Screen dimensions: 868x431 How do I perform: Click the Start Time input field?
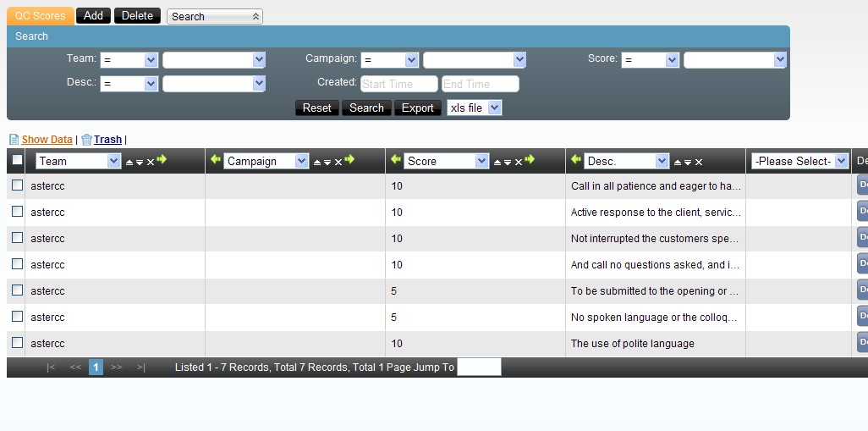click(x=398, y=84)
